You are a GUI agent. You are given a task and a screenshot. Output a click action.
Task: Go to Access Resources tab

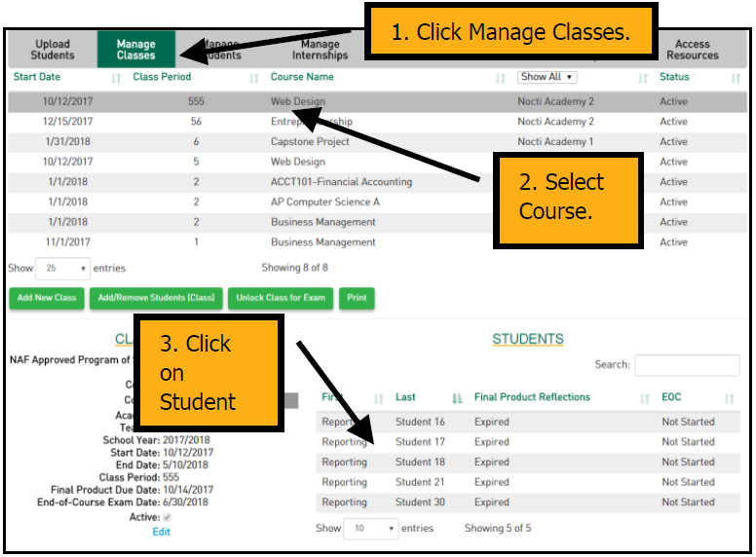pos(693,49)
